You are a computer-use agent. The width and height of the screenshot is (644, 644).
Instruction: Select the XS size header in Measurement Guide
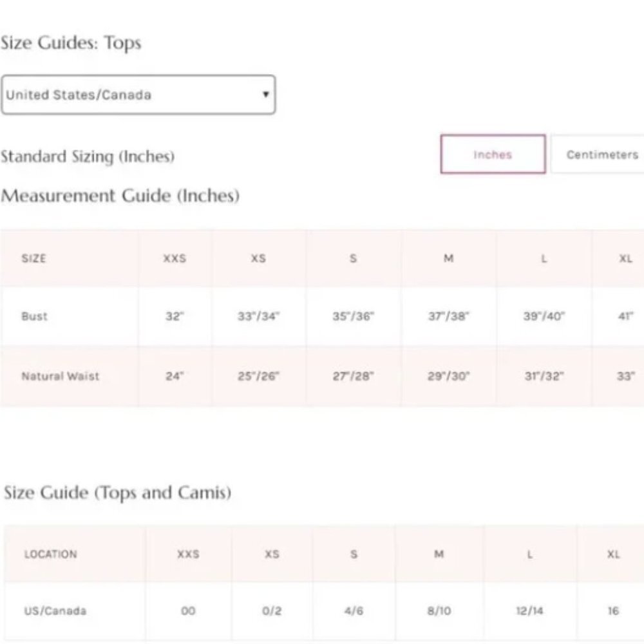point(258,258)
